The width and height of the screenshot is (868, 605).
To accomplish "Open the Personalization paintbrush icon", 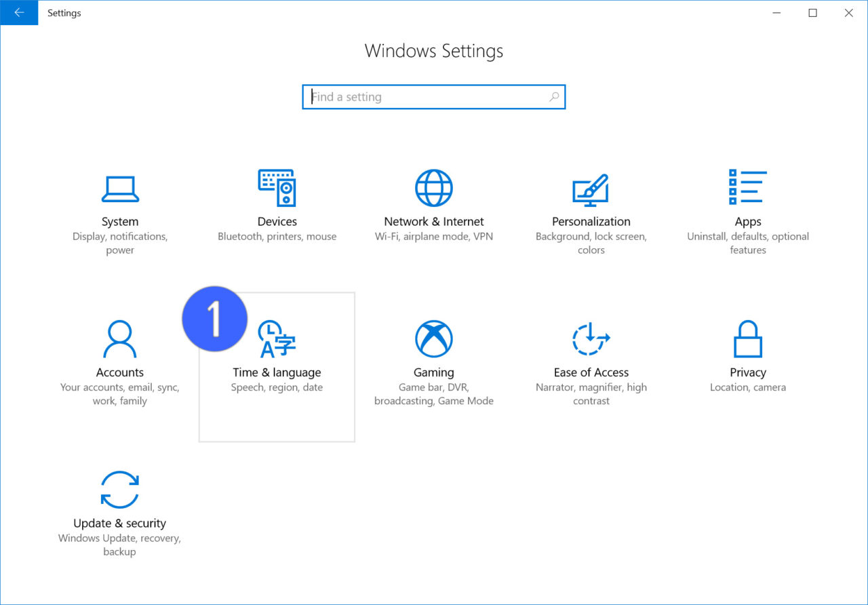I will click(x=591, y=190).
